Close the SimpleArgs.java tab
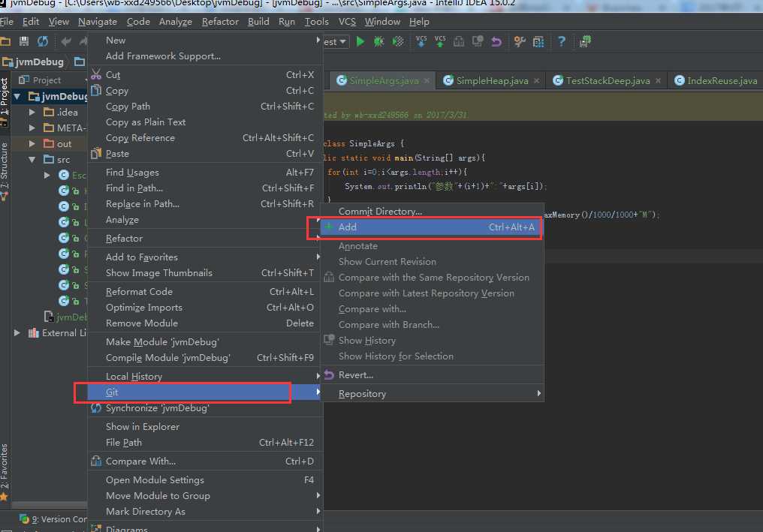This screenshot has width=763, height=532. 427,81
